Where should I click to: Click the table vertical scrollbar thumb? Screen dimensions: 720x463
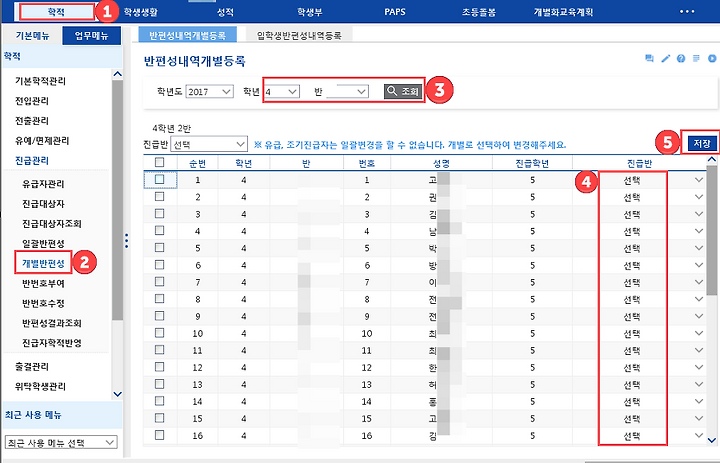(x=712, y=230)
